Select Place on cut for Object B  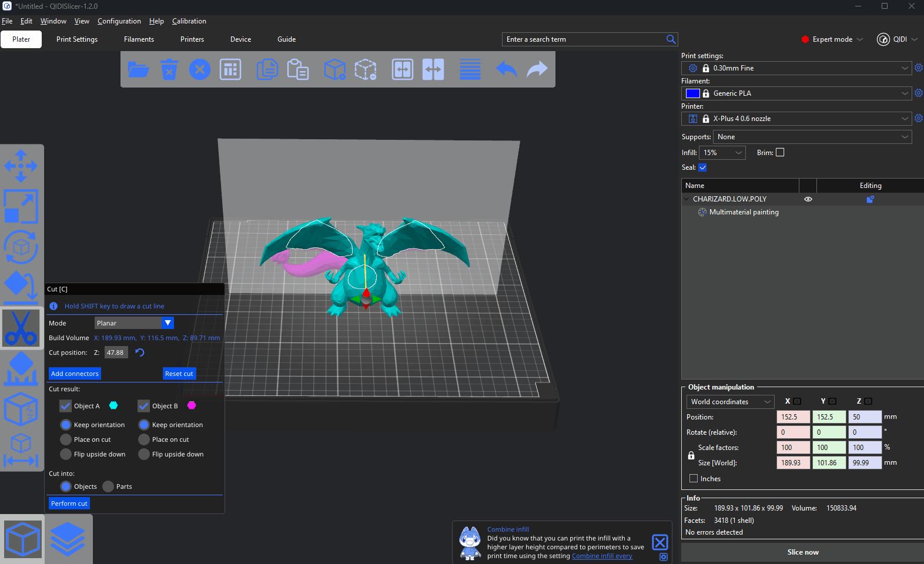pyautogui.click(x=144, y=439)
